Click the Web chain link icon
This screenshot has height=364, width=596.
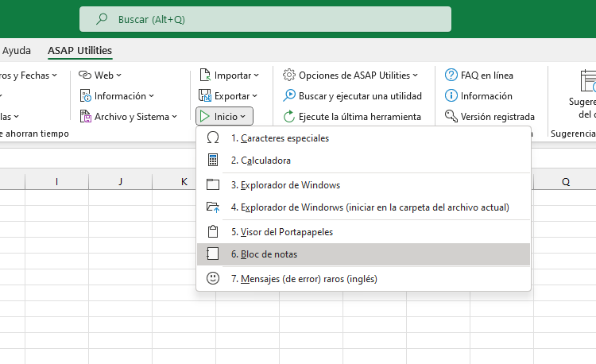click(85, 76)
